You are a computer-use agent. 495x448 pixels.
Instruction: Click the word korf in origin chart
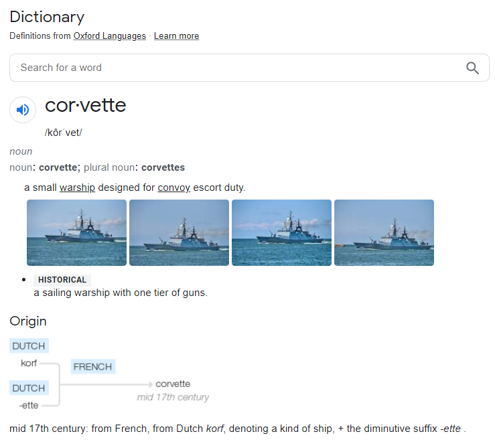[x=29, y=364]
